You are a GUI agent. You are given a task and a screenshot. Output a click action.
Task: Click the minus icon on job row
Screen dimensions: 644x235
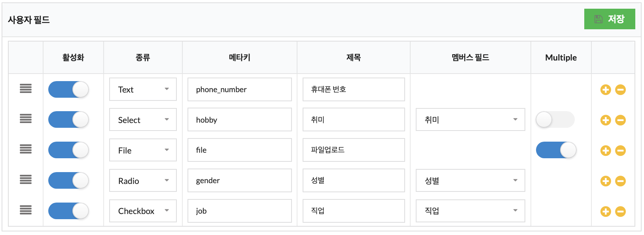(621, 212)
